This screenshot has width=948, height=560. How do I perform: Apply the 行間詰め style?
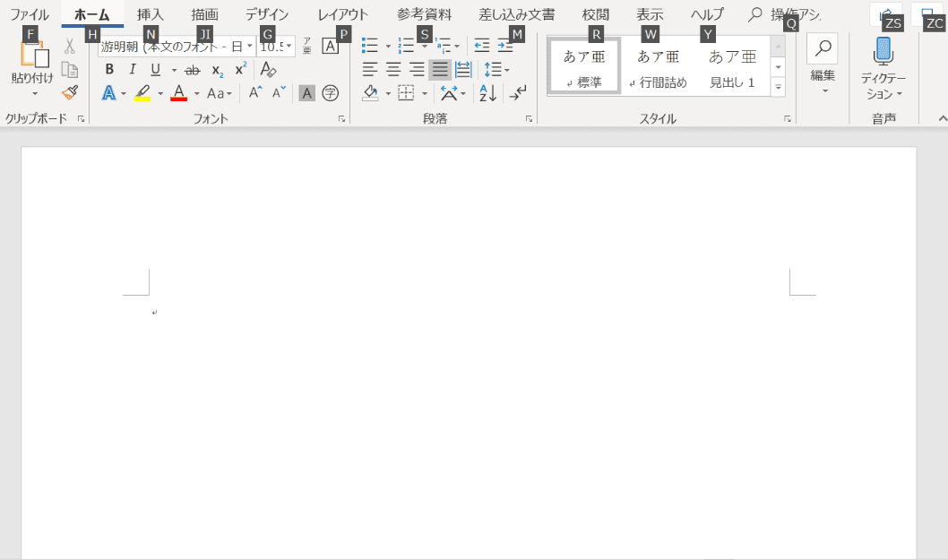coord(659,66)
